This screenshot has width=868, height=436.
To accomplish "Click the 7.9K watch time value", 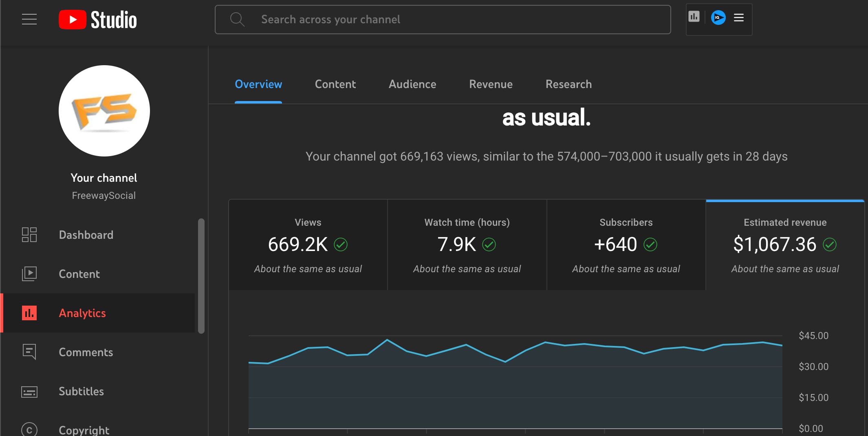I will [456, 244].
